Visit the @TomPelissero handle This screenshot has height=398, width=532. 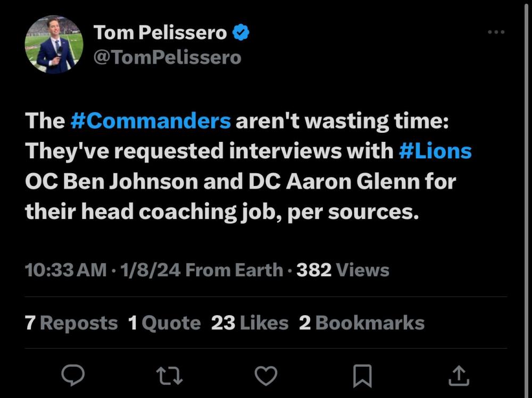tap(167, 57)
